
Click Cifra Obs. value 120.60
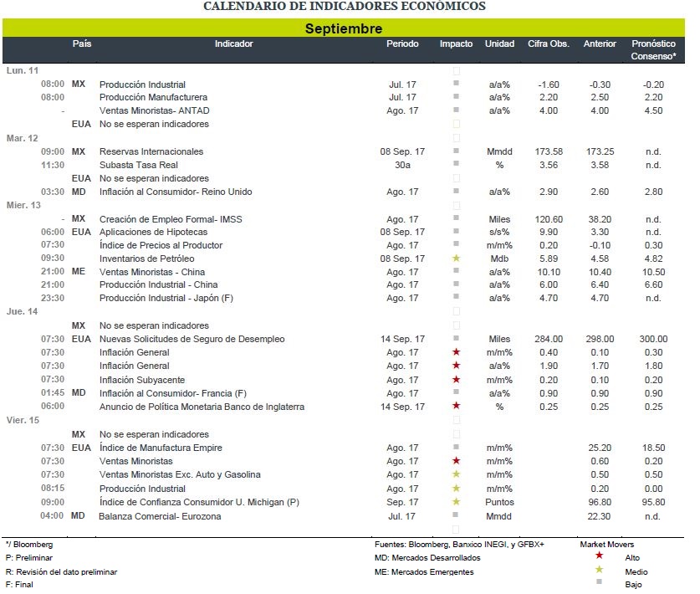click(x=549, y=220)
